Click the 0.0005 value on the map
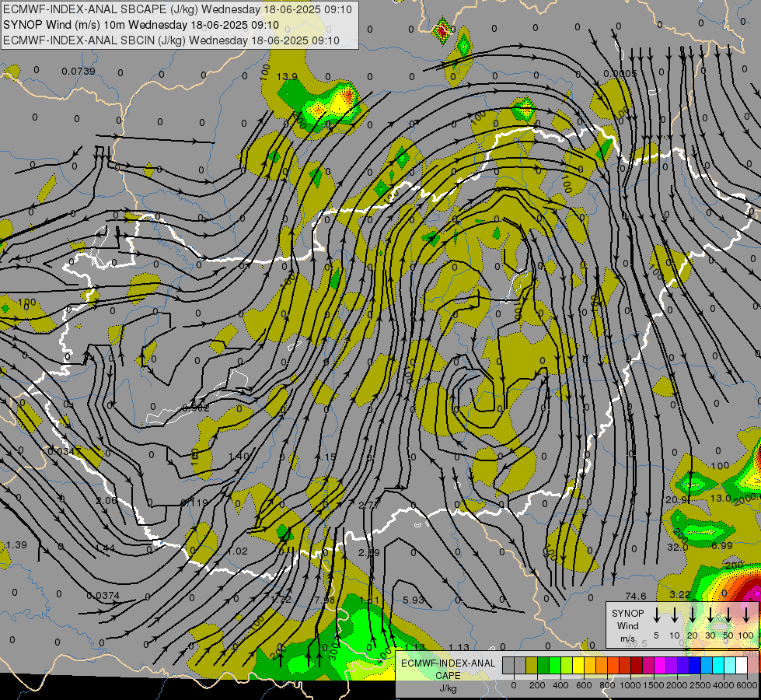 pos(620,73)
